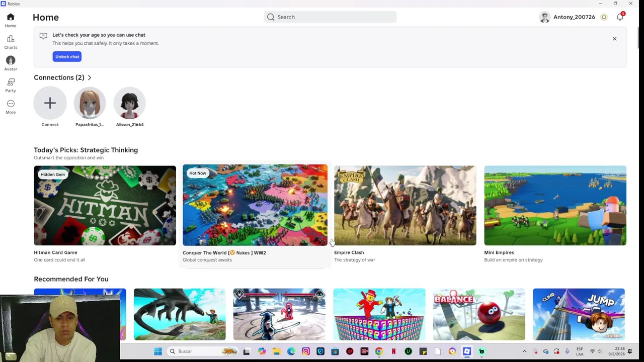Open the Antony_200726 profile avatar
This screenshot has height=362, width=644.
coord(544,17)
